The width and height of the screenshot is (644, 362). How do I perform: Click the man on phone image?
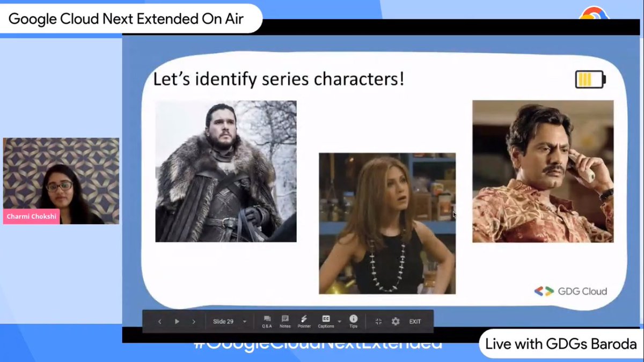pyautogui.click(x=543, y=171)
